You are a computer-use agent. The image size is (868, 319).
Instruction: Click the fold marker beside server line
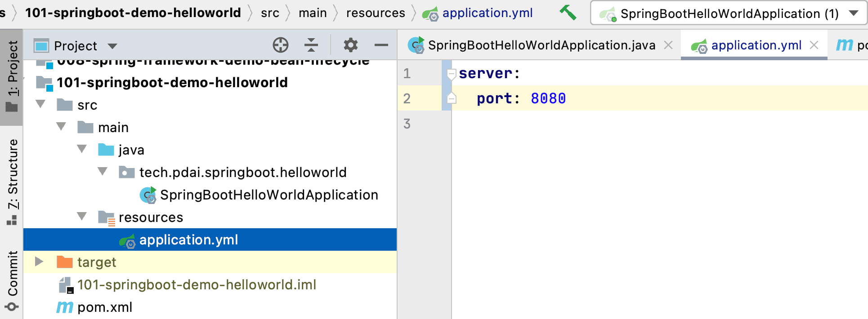(452, 74)
